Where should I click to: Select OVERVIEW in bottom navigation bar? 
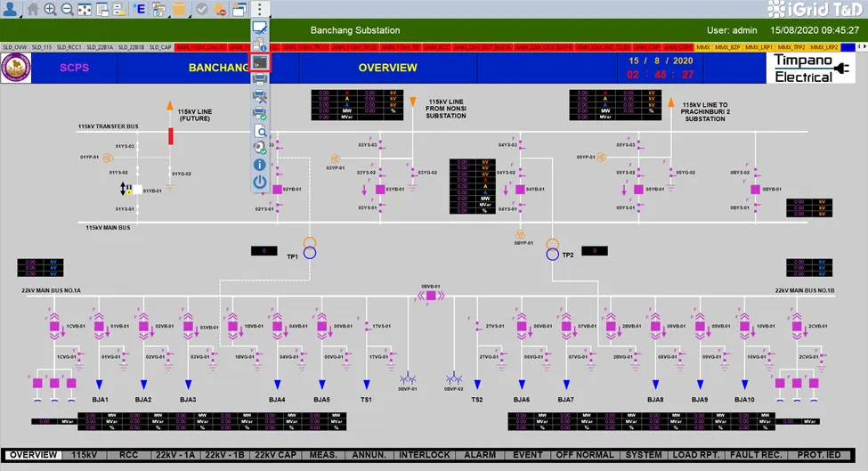point(33,455)
